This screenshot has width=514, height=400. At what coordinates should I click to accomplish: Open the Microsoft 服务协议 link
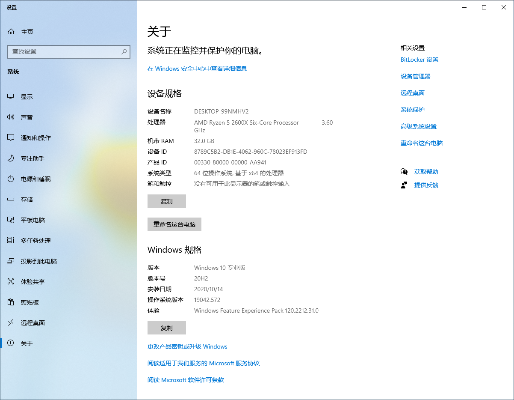point(204,363)
